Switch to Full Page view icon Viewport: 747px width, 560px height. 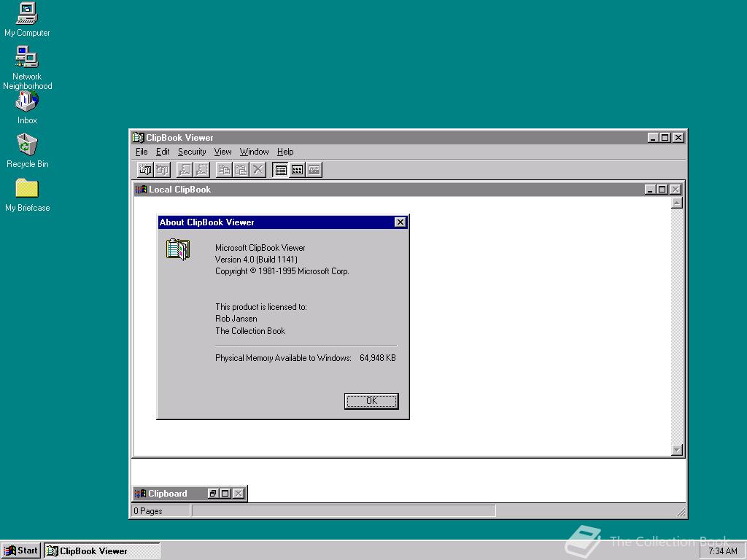coord(314,169)
